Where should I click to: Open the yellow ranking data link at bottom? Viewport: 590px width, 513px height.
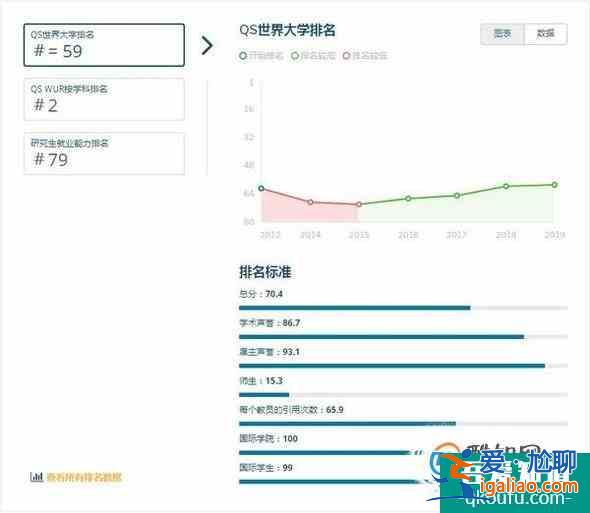point(84,477)
